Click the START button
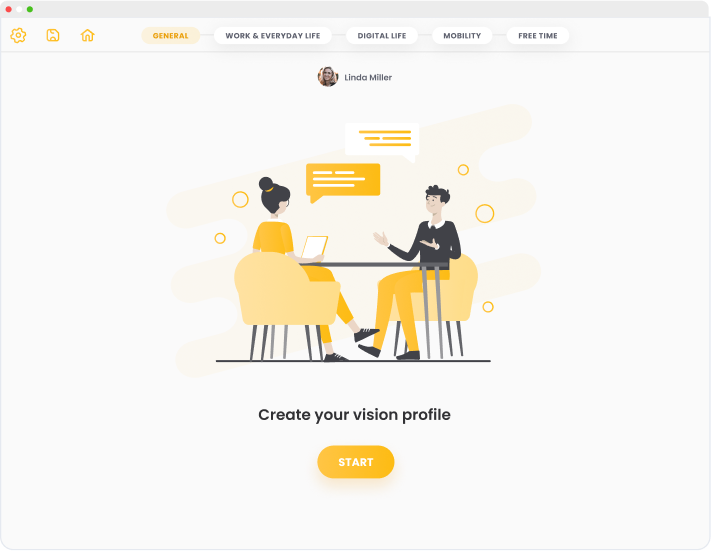The image size is (711, 551). coord(356,462)
